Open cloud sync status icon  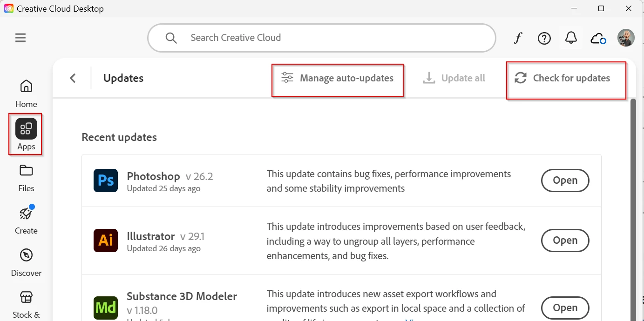598,38
